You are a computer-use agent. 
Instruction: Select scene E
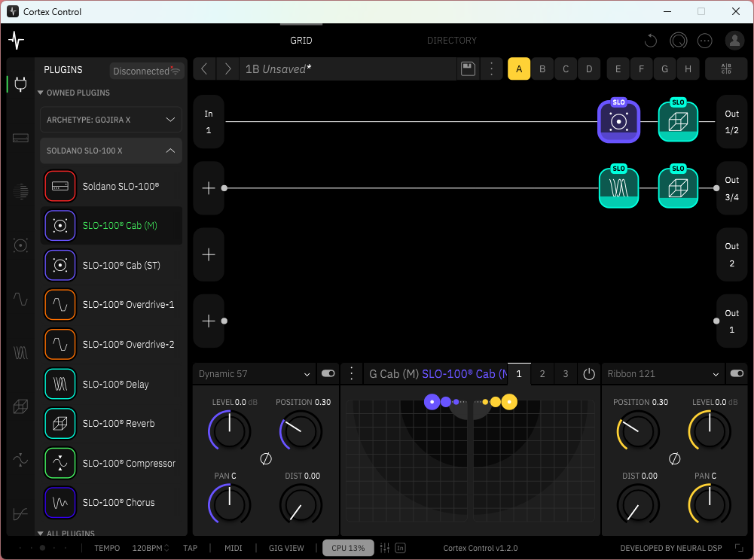(618, 68)
